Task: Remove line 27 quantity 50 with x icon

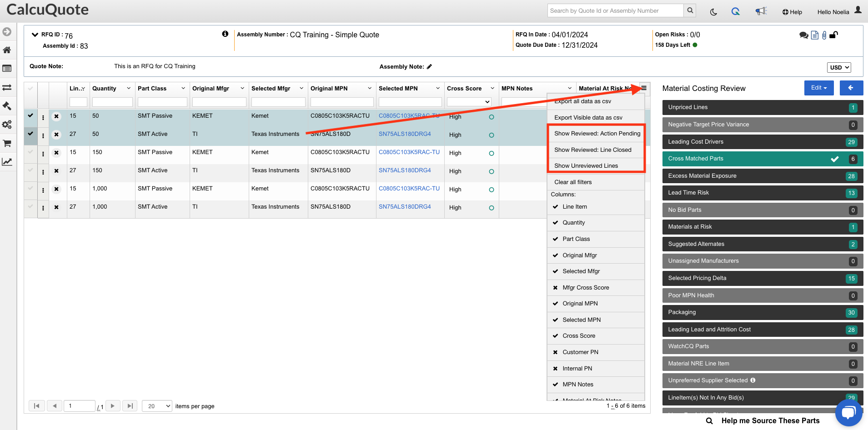Action: [x=56, y=135]
